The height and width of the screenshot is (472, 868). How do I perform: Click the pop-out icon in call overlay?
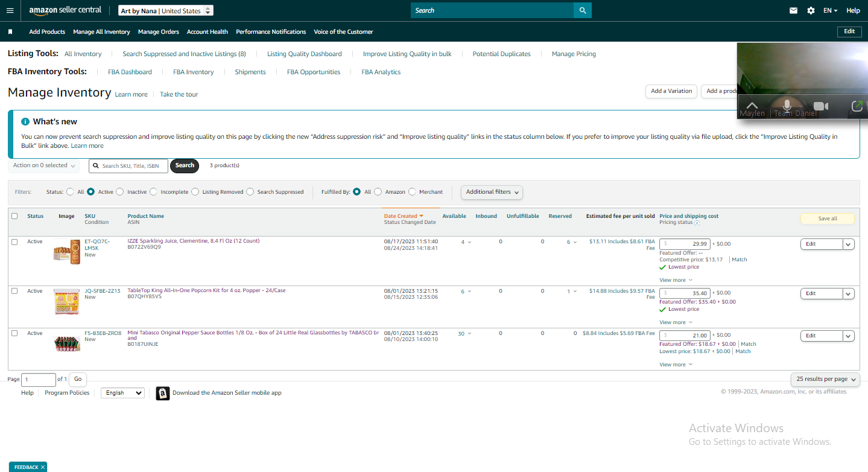(857, 106)
